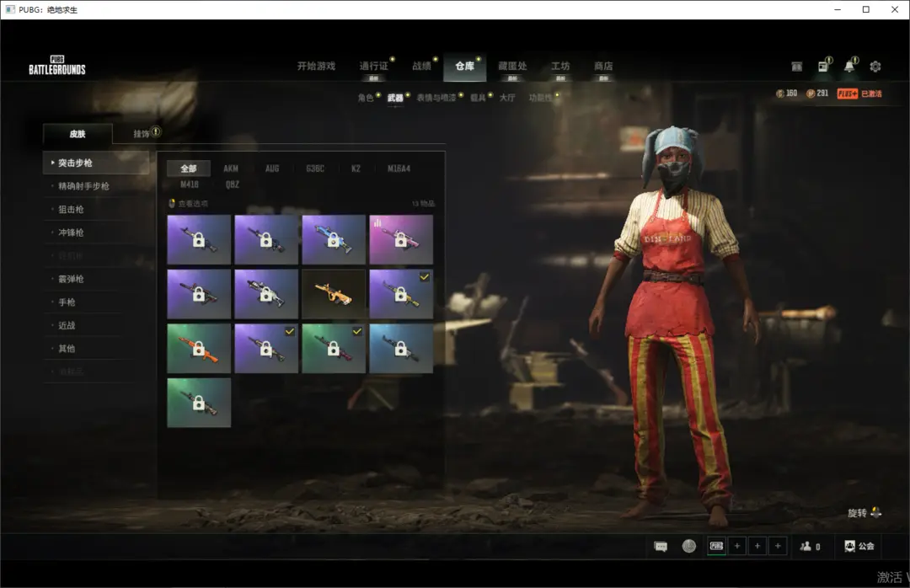Switch to the 大厅 lobby sub-tab
Image resolution: width=910 pixels, height=588 pixels.
[x=507, y=98]
